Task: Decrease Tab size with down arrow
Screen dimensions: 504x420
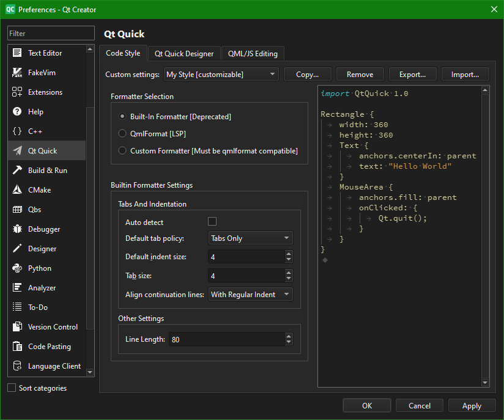Action: click(289, 279)
